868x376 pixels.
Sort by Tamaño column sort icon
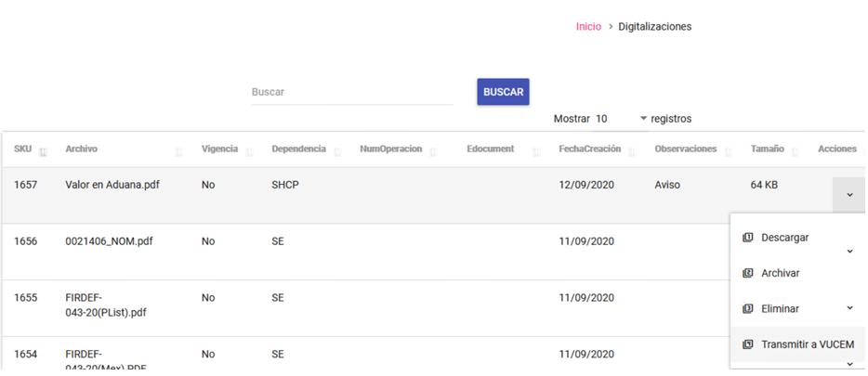[795, 152]
